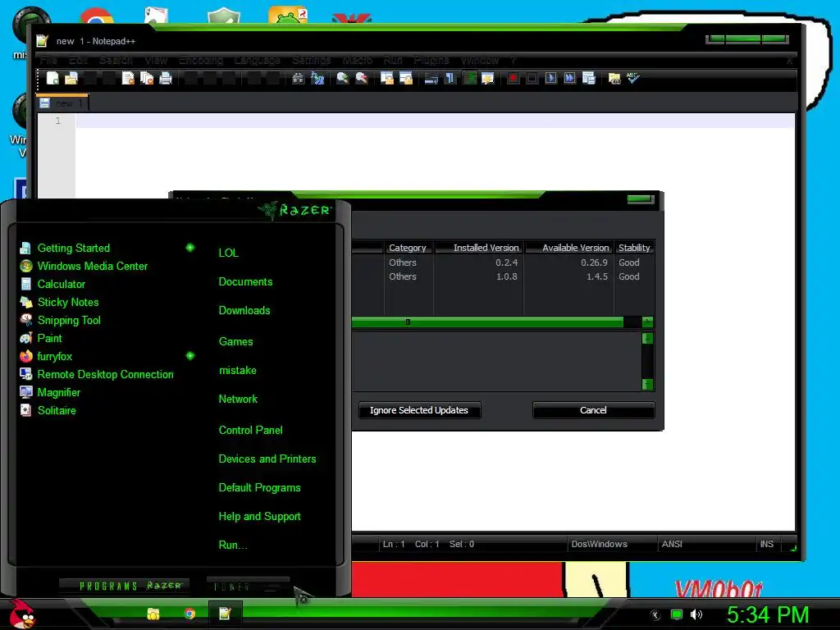Click the Open file toolbar icon
This screenshot has width=840, height=630.
click(71, 78)
